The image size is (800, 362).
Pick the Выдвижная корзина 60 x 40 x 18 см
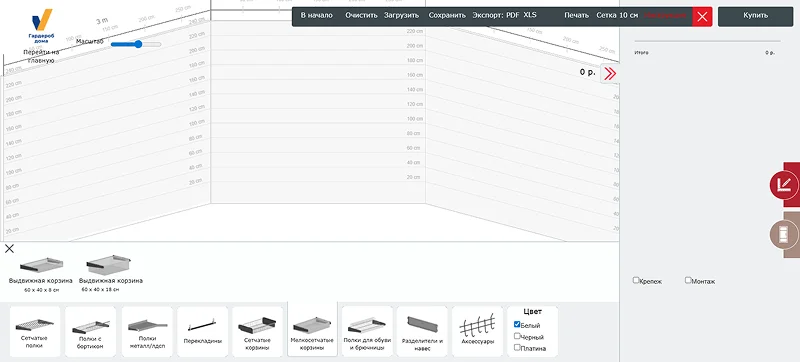tap(111, 274)
